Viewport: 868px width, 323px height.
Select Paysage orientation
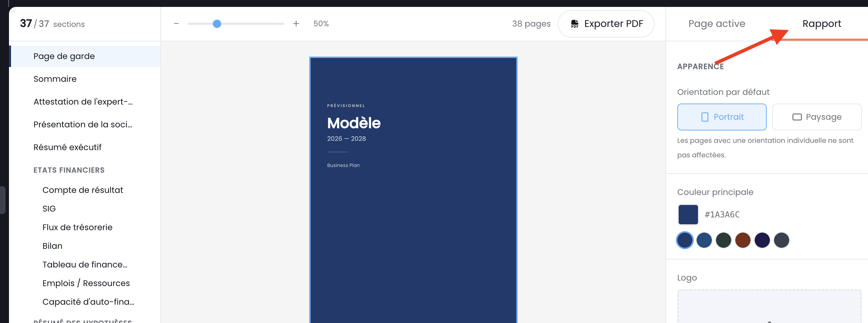point(817,117)
